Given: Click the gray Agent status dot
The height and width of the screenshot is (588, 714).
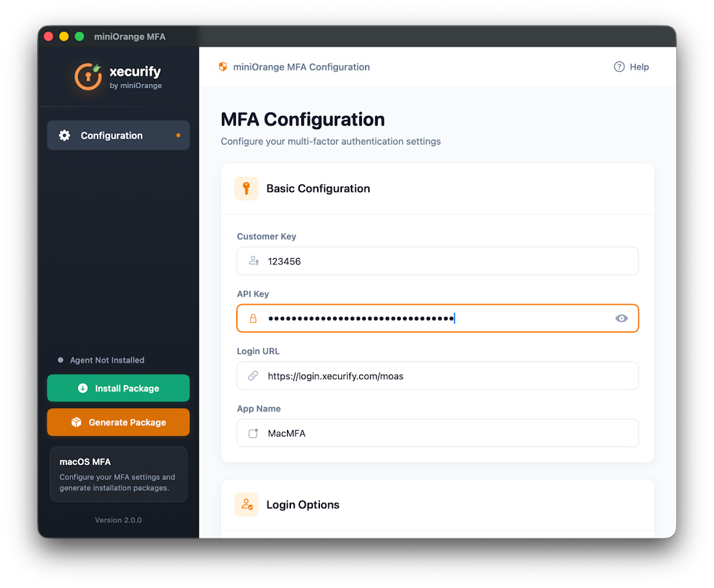Looking at the screenshot, I should point(61,360).
